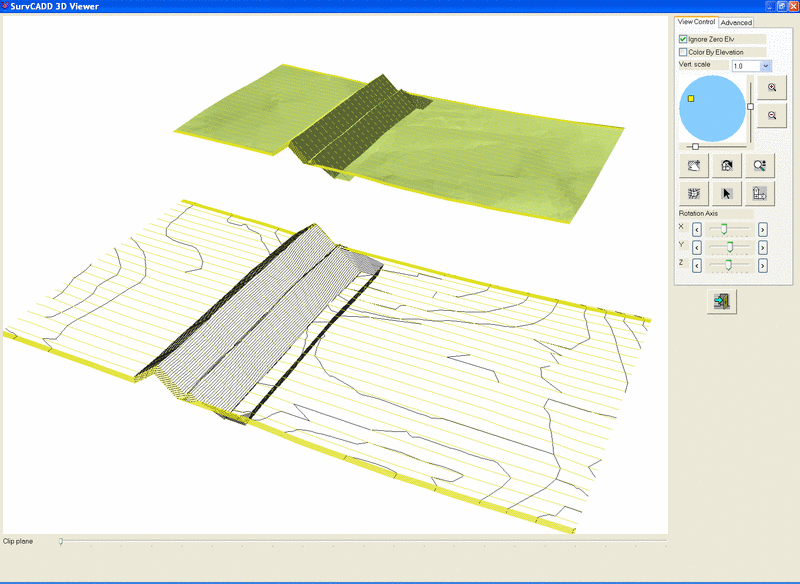The image size is (800, 584).
Task: Toggle the Ignore Zero Elv checkbox
Action: click(x=683, y=39)
